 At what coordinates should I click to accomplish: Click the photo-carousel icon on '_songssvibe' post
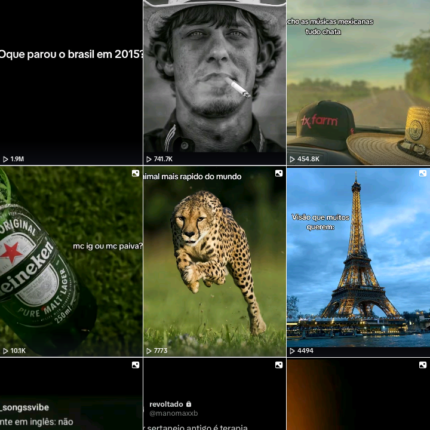click(135, 365)
